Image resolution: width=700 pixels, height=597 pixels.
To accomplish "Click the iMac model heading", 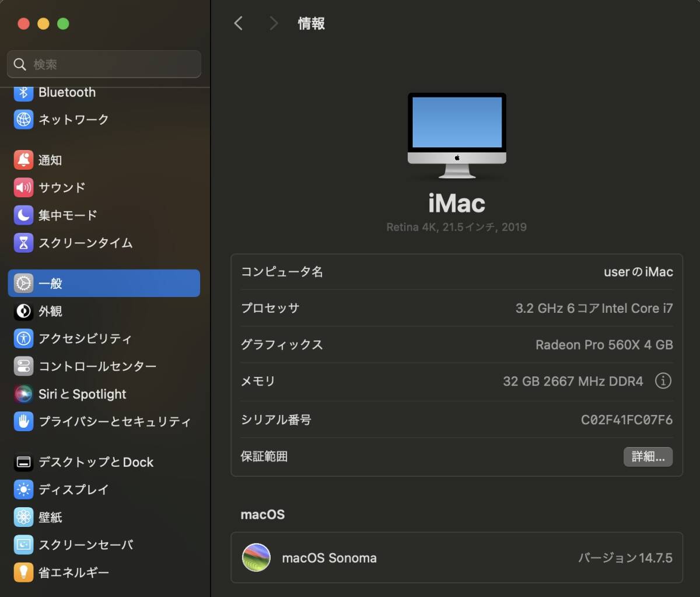I will pyautogui.click(x=457, y=203).
